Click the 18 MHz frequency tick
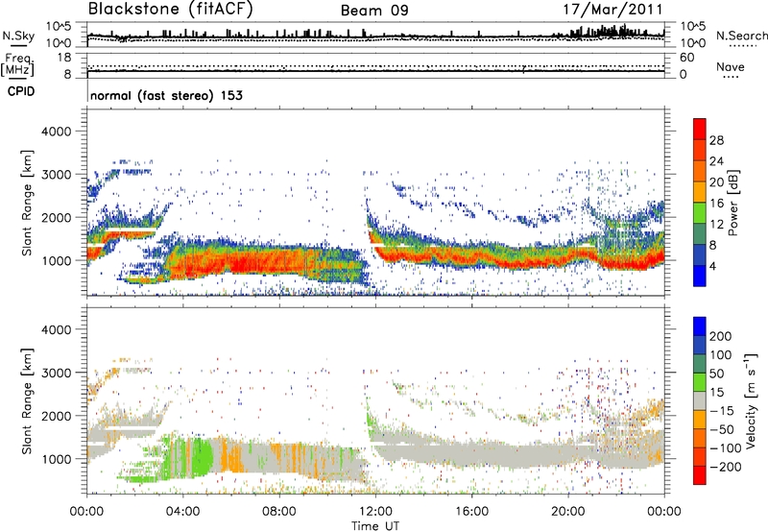Viewport: 768px width, 532px height. coord(64,58)
